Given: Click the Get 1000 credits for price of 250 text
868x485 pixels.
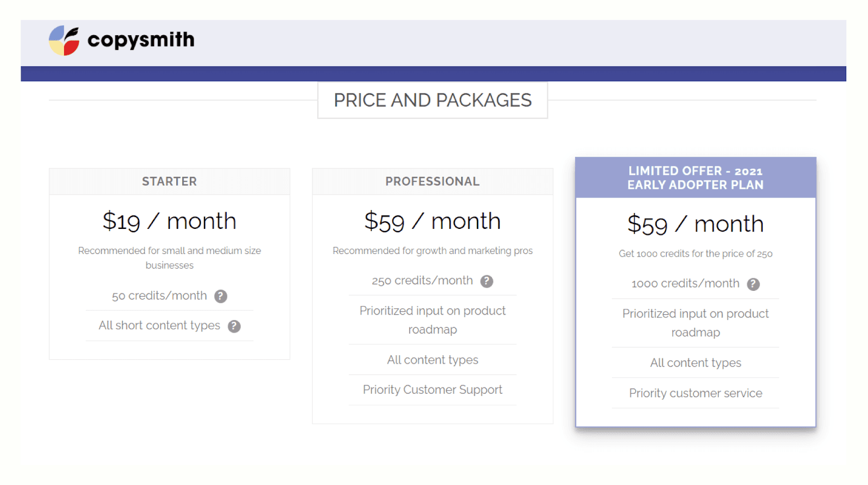Looking at the screenshot, I should [x=695, y=254].
